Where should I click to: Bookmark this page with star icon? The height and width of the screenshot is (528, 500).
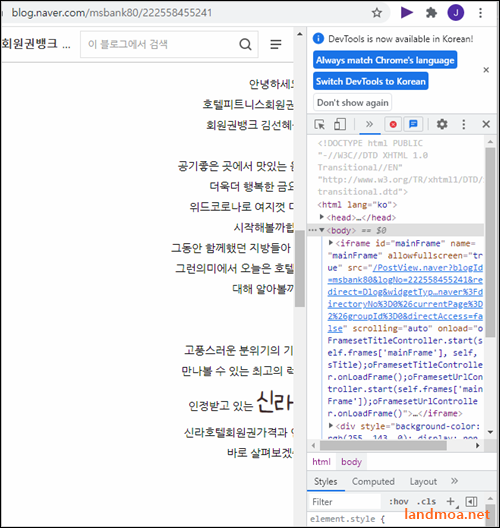click(377, 13)
